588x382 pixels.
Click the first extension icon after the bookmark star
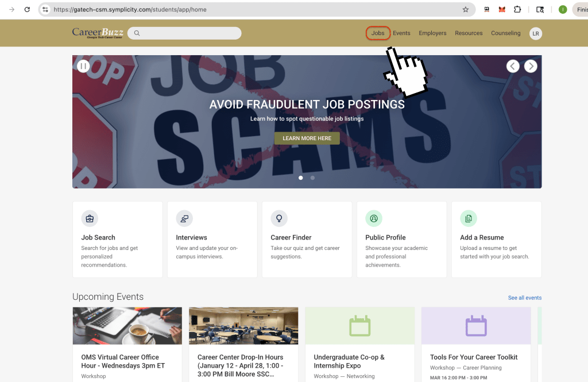point(487,9)
